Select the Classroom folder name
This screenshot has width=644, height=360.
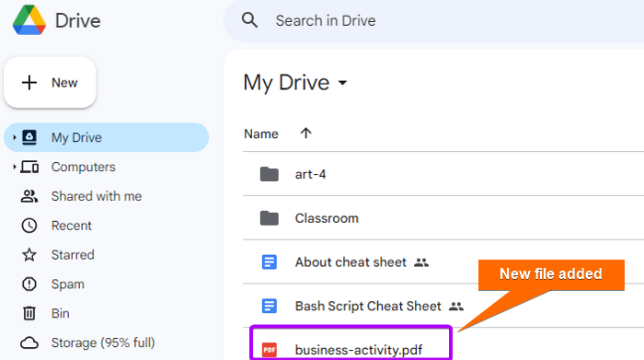click(x=327, y=218)
